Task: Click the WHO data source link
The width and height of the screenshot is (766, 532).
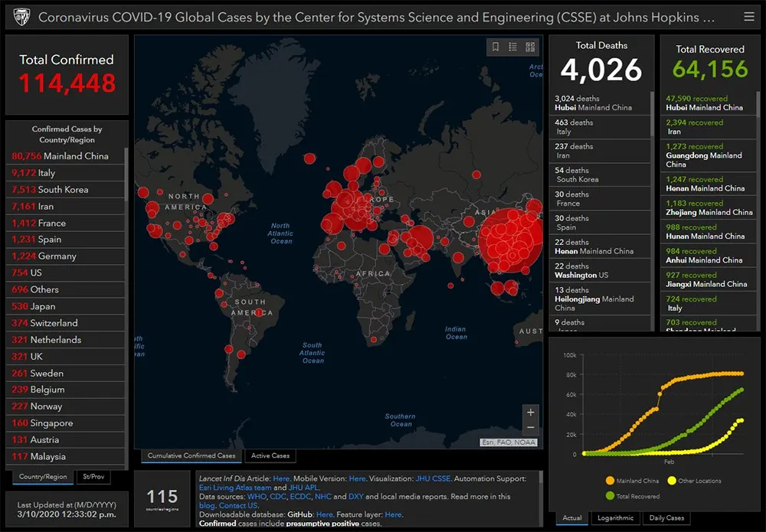Action: [x=257, y=497]
